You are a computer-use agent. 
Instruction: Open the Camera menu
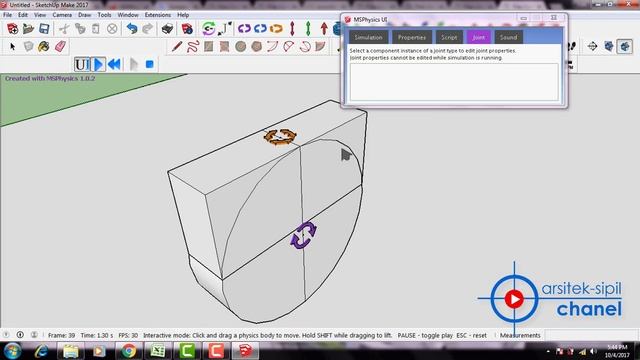[62, 15]
